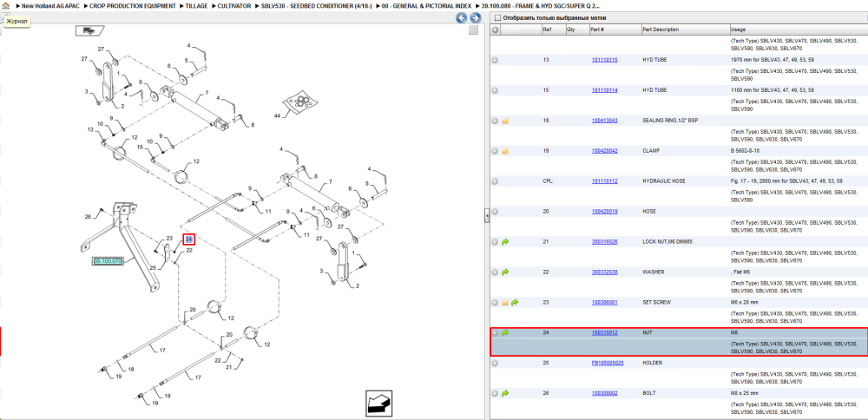
Task: Open the note icon on SEALING RING row
Action: (x=505, y=121)
